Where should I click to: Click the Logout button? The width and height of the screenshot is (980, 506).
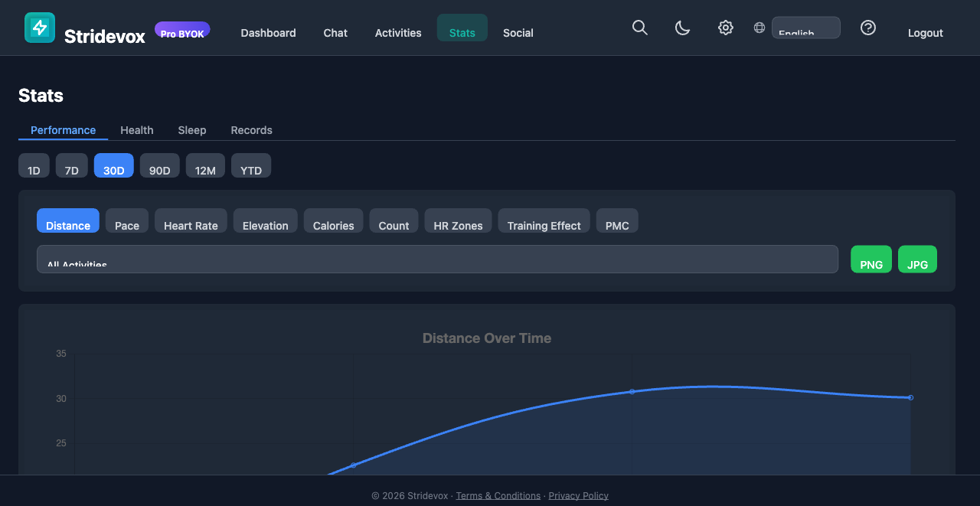(925, 33)
